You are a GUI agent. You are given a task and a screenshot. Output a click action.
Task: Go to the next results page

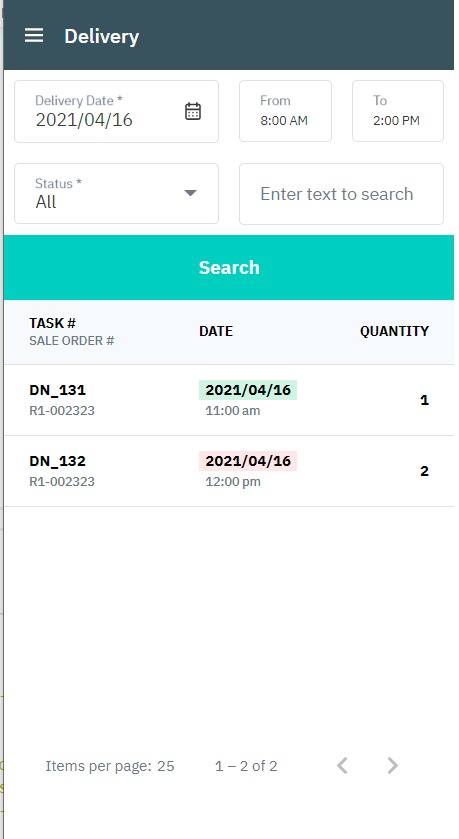(393, 766)
